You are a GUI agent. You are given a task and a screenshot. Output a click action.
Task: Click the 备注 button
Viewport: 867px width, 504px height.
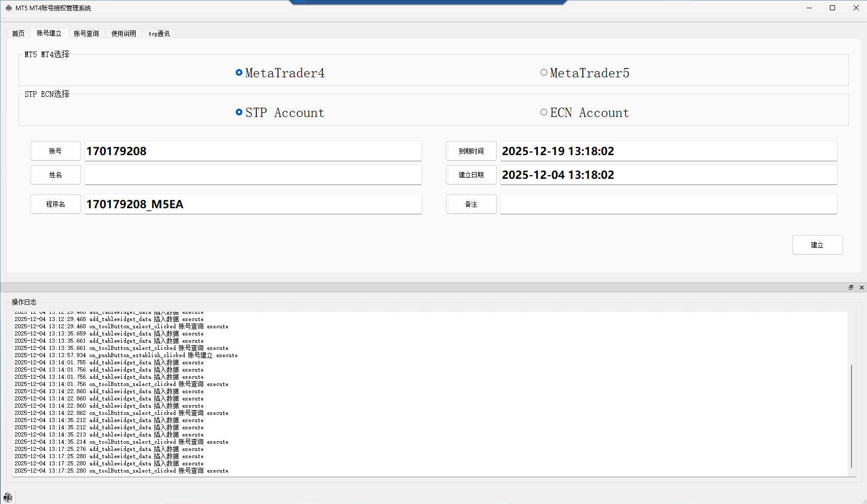click(471, 204)
